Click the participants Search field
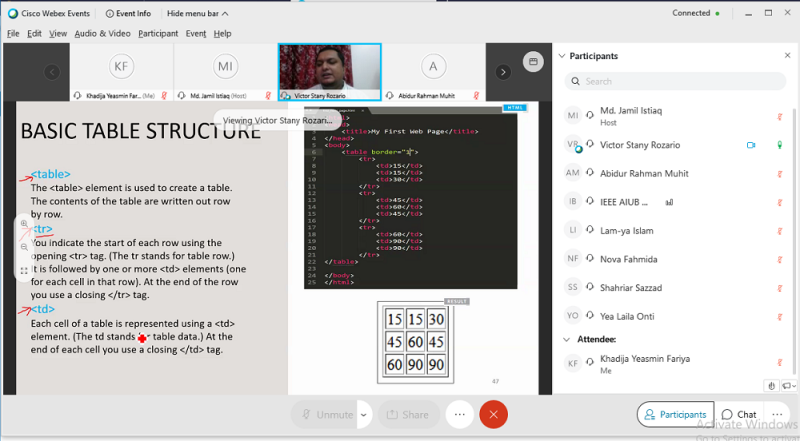Image resolution: width=800 pixels, height=441 pixels. pos(670,81)
